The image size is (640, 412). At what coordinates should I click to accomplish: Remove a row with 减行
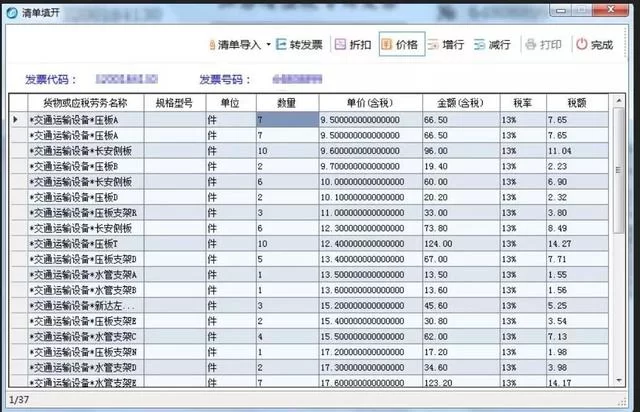pyautogui.click(x=494, y=45)
